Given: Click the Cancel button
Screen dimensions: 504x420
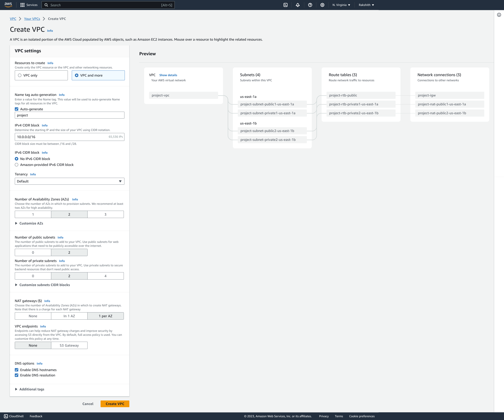Looking at the screenshot, I should 88,404.
